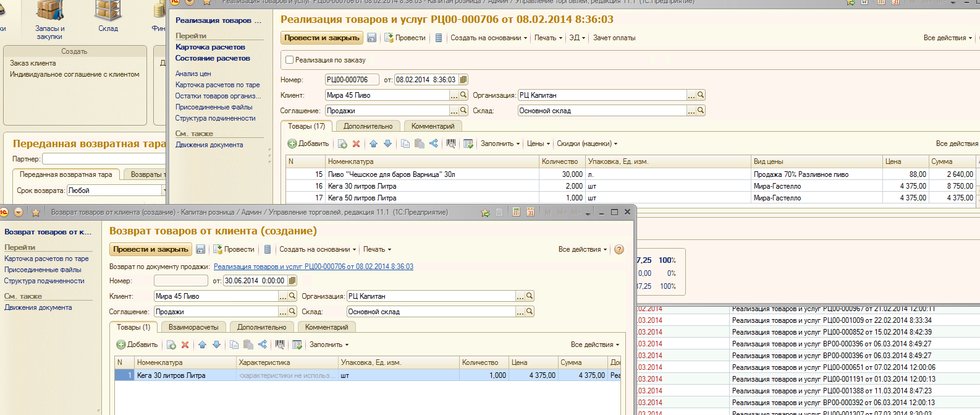Expand Заполнить in return goods toolbar
This screenshot has height=415, width=980.
click(329, 344)
